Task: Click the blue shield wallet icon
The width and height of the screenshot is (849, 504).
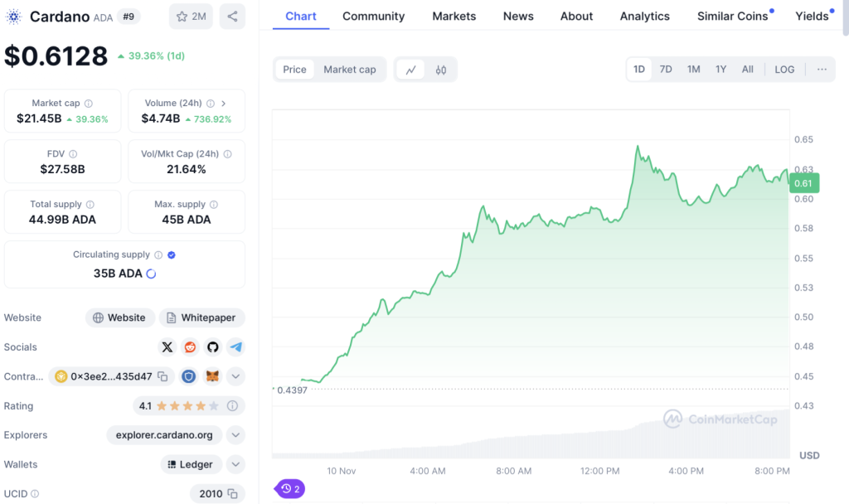Action: click(x=188, y=376)
